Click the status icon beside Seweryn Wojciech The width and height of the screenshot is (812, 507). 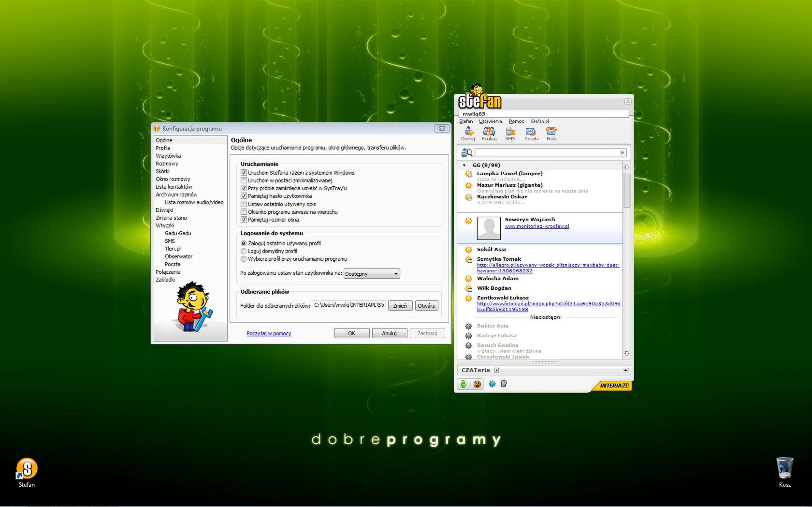pos(468,221)
